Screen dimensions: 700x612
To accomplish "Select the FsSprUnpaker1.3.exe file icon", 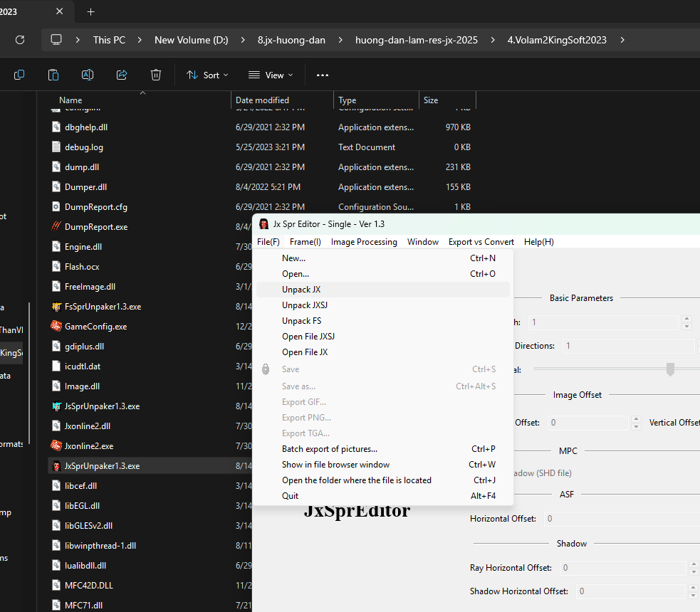I will pyautogui.click(x=57, y=307).
